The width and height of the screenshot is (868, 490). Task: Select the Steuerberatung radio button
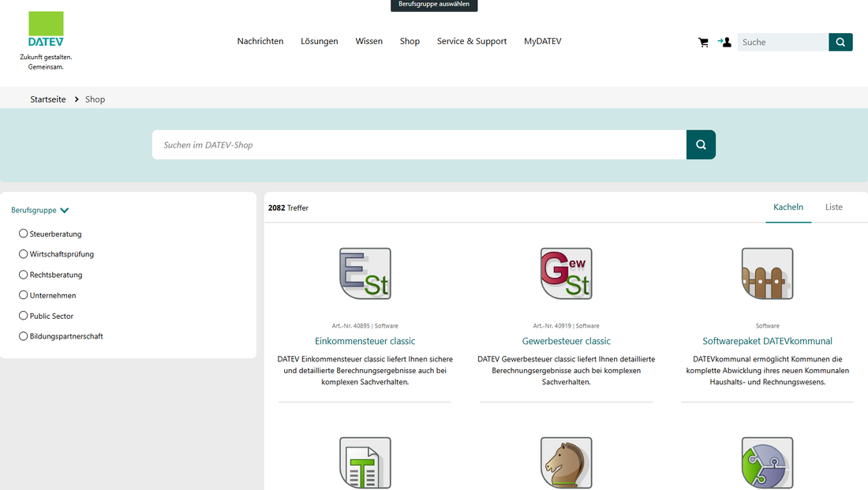[x=23, y=234]
